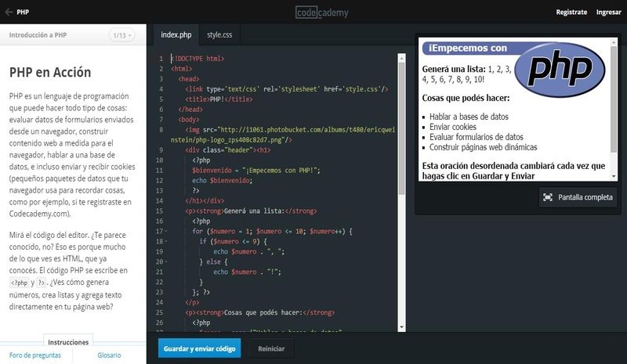Click the Ingresar link
Screen dimensions: 627x364
(609, 12)
